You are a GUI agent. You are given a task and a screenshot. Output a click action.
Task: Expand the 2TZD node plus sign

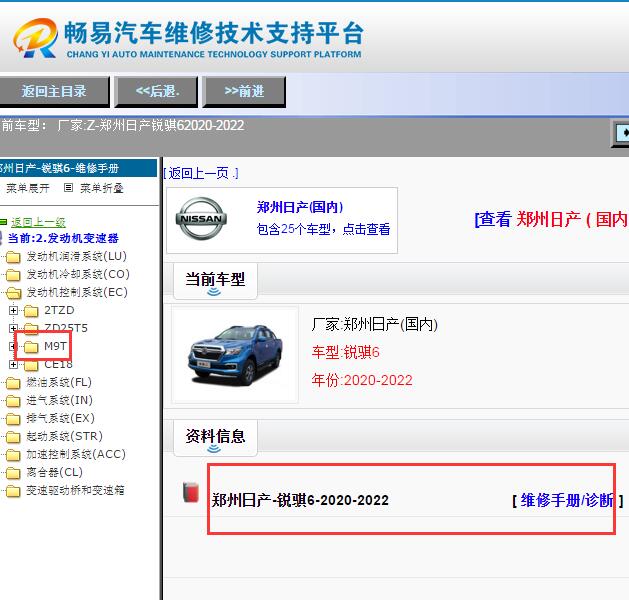coord(13,310)
